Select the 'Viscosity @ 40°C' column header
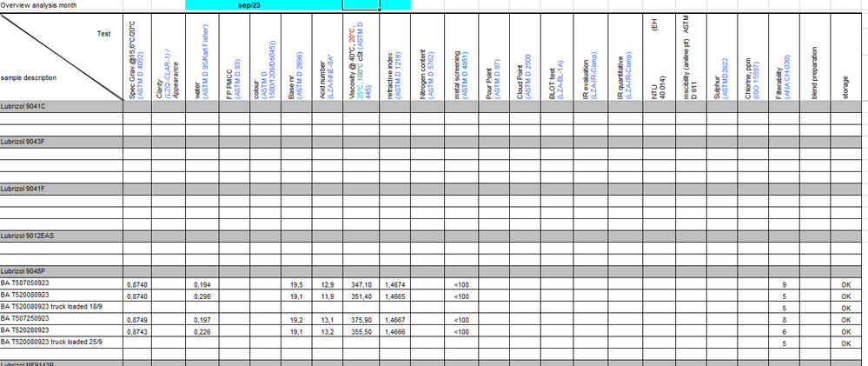Screen dimensions: 868x366 [361, 57]
